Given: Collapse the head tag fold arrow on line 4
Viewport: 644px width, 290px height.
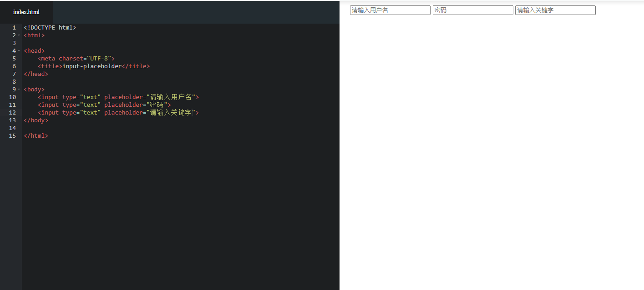Looking at the screenshot, I should (x=19, y=50).
